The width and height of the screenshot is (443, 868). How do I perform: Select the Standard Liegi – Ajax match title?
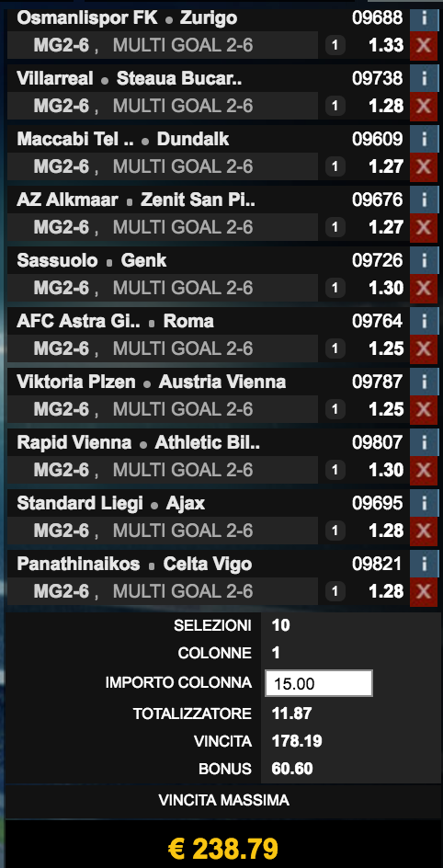(110, 504)
